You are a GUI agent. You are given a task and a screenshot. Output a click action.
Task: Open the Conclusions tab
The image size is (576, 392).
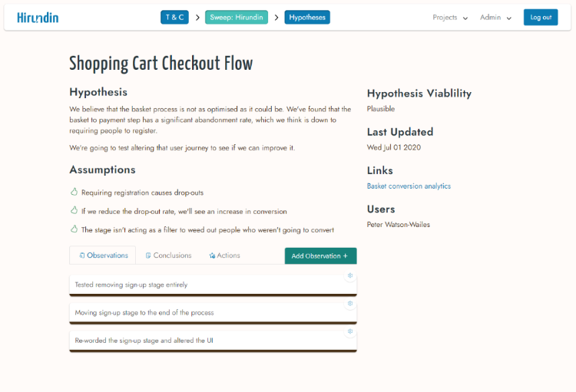pyautogui.click(x=168, y=255)
